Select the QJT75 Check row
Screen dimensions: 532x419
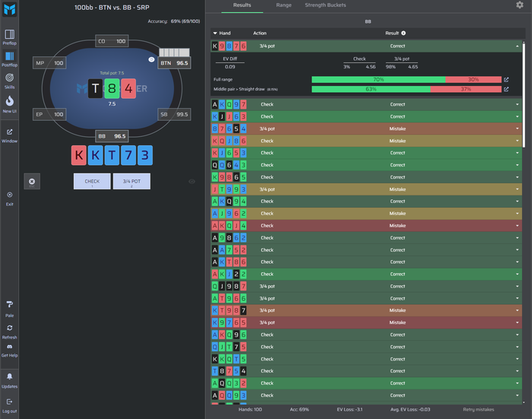tap(366, 347)
